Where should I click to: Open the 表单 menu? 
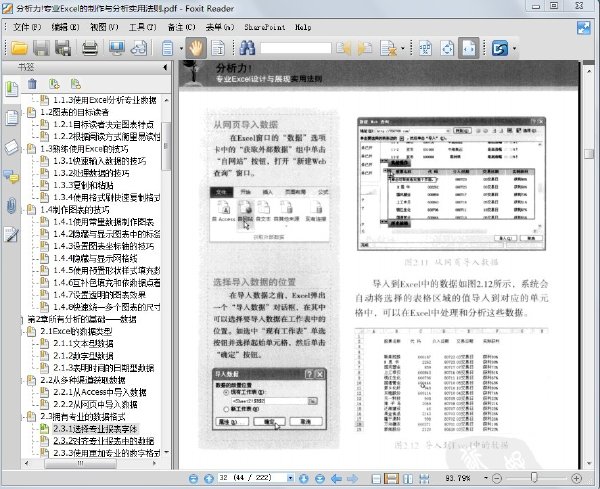point(220,27)
